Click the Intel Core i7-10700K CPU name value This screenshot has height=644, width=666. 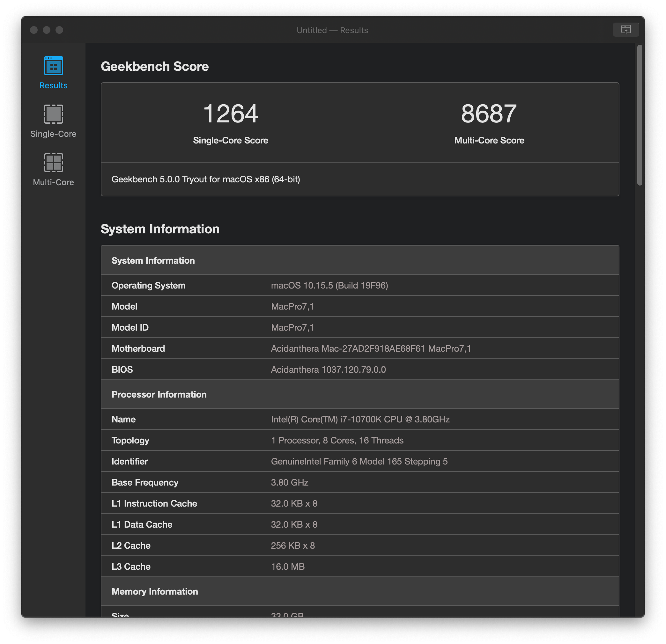(x=360, y=419)
